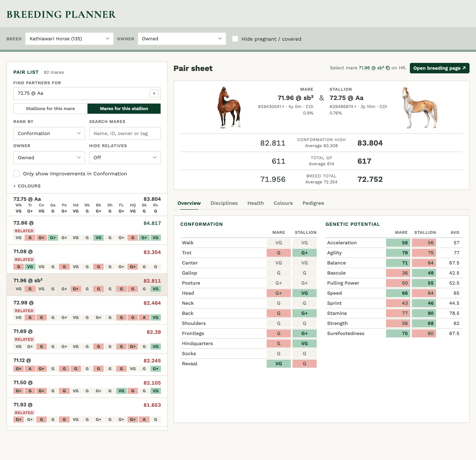Select Mares for this stallion mode
The width and height of the screenshot is (476, 460).
tap(124, 108)
